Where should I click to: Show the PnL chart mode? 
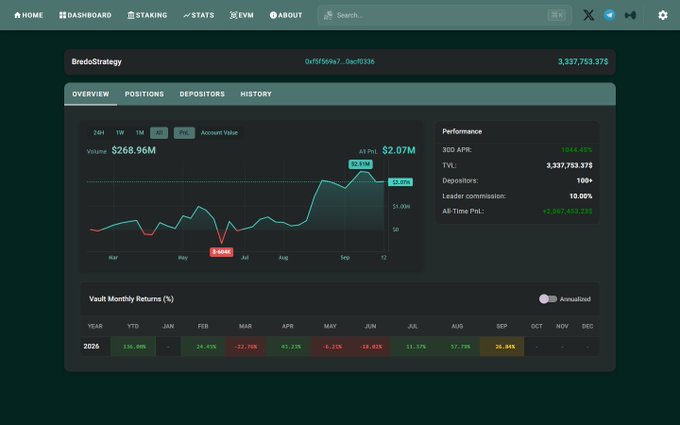184,133
